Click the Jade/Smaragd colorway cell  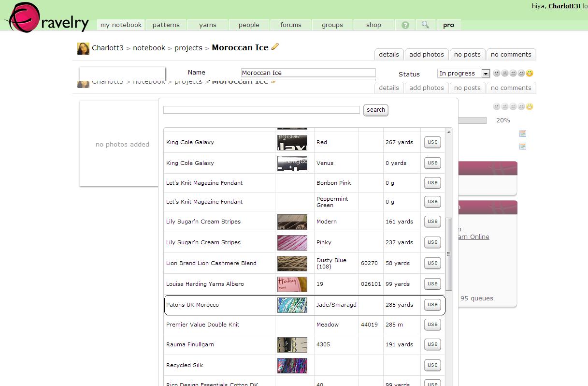click(336, 305)
